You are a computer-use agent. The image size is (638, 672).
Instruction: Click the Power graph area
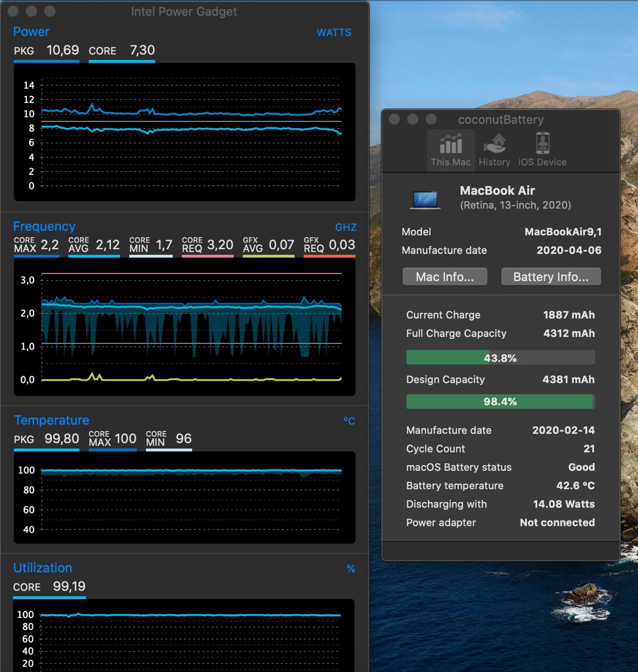[184, 132]
